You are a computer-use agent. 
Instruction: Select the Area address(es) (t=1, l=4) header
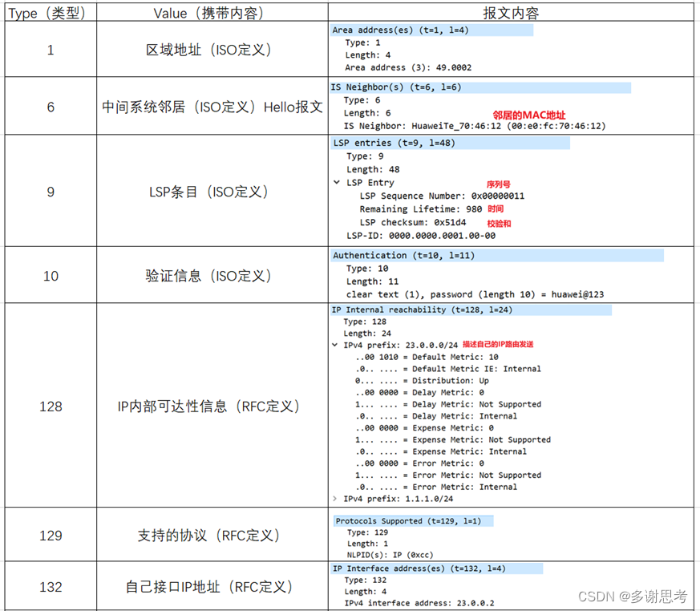tap(431, 30)
